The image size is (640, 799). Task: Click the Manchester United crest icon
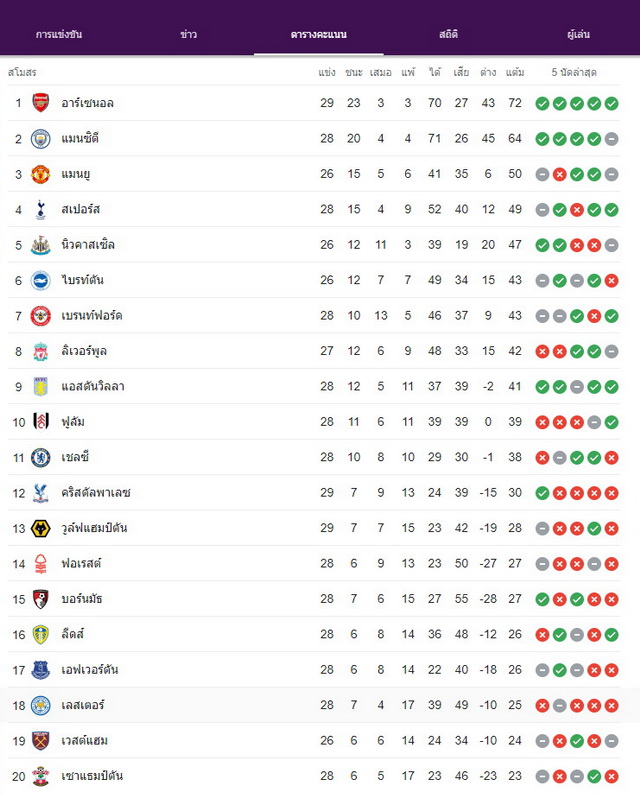[41, 174]
